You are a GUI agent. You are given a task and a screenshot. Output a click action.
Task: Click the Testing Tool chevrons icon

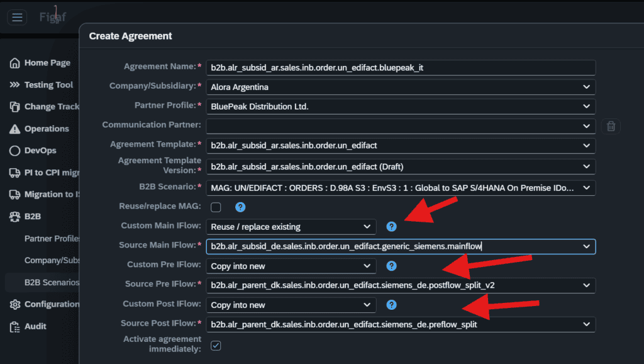[x=15, y=85]
